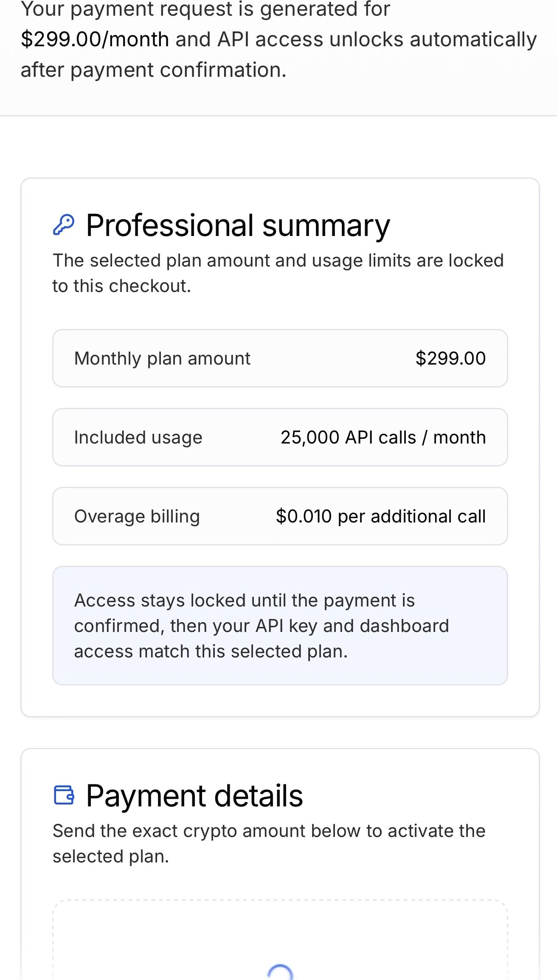Click the Overage billing label
The image size is (557, 980).
pyautogui.click(x=137, y=517)
